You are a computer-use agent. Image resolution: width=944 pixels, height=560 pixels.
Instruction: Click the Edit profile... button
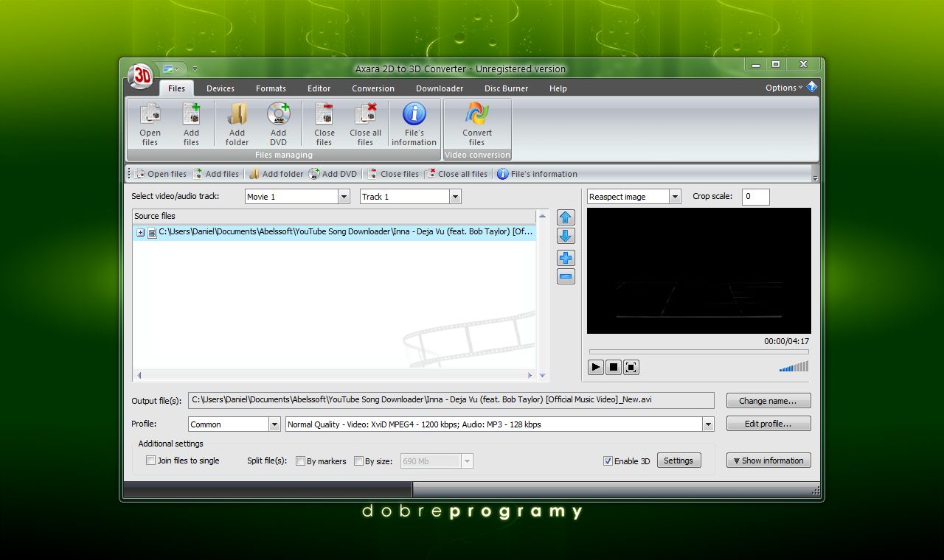[768, 424]
